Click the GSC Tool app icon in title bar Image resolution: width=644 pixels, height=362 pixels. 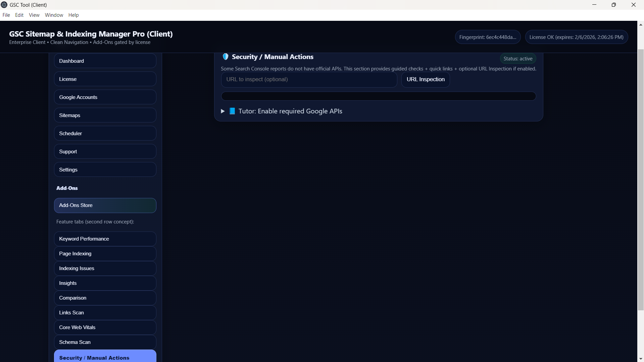pyautogui.click(x=4, y=5)
